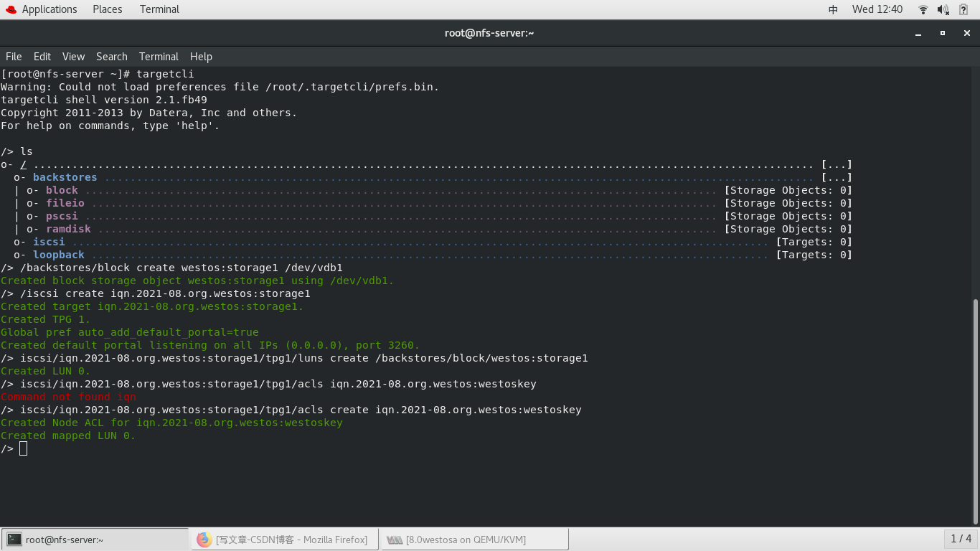Open the File menu

[14, 57]
